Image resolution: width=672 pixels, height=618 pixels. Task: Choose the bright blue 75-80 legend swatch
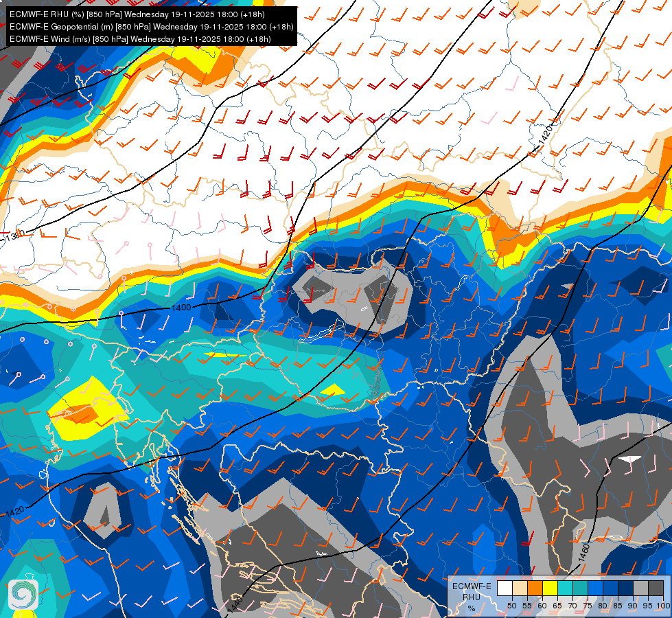[x=595, y=588]
